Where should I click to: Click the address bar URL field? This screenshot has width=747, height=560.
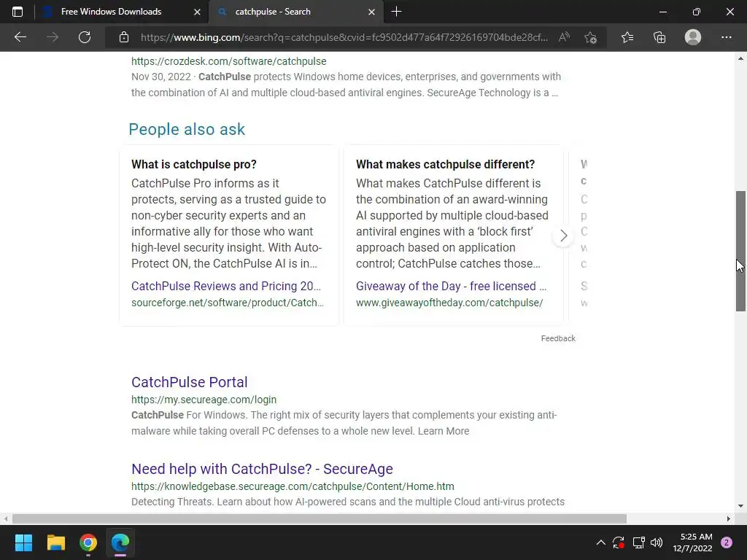(344, 37)
